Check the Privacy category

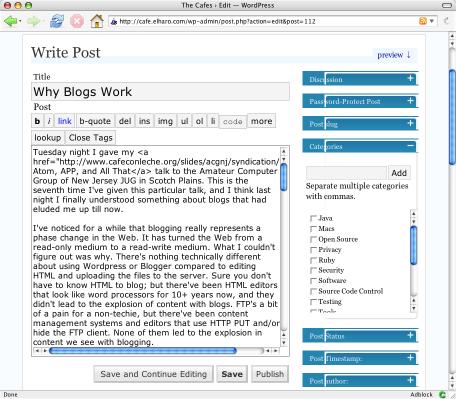tap(313, 250)
